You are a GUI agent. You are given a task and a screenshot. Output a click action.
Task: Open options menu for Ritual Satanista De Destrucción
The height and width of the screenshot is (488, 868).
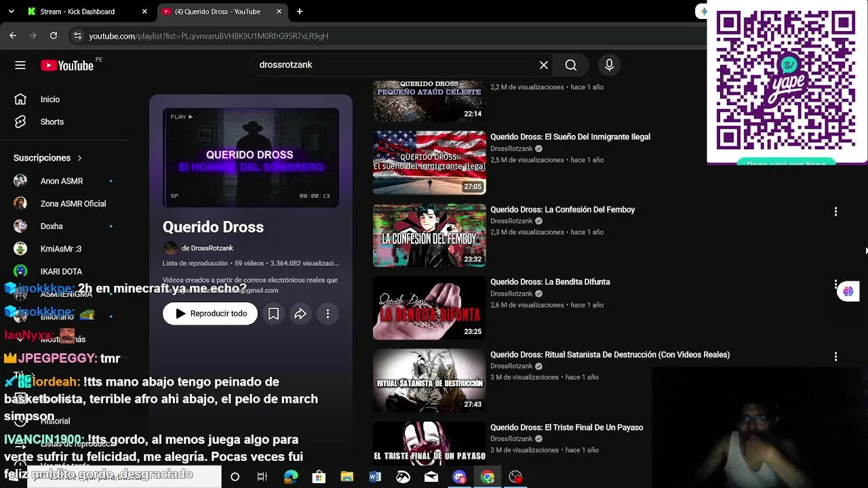click(835, 357)
